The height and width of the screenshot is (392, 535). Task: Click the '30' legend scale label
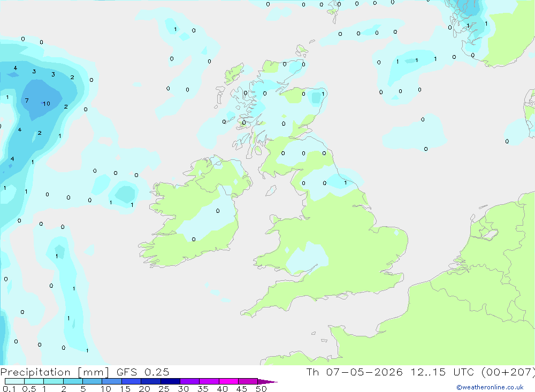pos(183,389)
